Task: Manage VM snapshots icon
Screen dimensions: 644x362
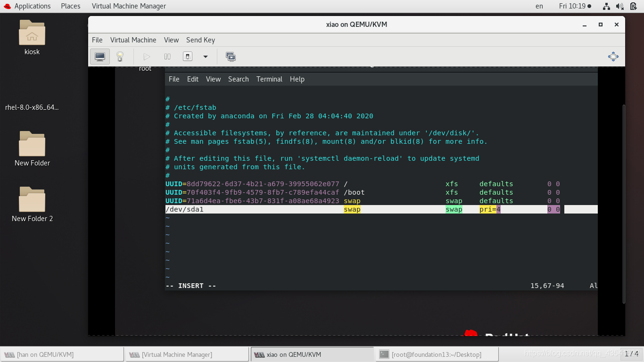Action: tap(231, 57)
